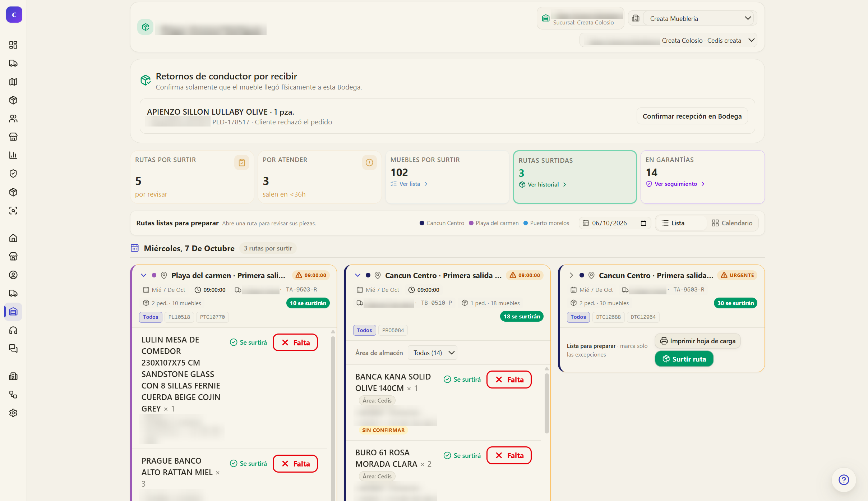This screenshot has width=868, height=501.
Task: Open the bar chart reports icon
Action: [x=13, y=155]
